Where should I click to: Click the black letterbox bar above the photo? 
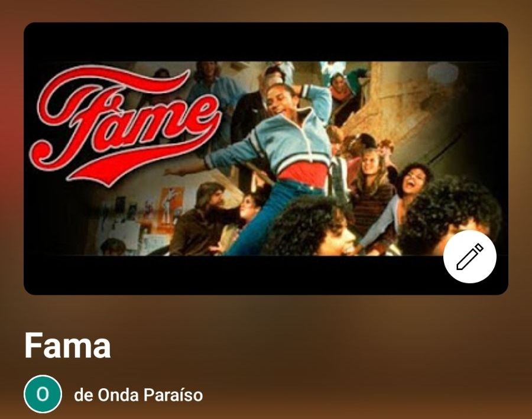coord(266,42)
